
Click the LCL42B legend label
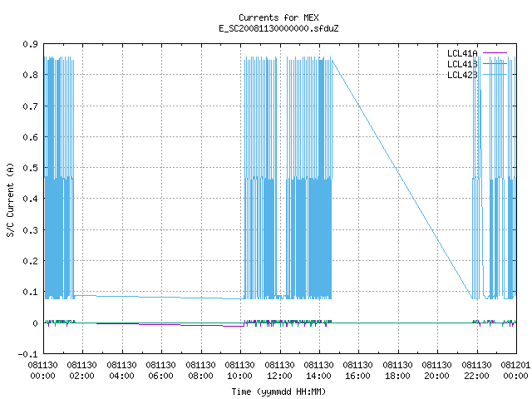click(x=462, y=75)
